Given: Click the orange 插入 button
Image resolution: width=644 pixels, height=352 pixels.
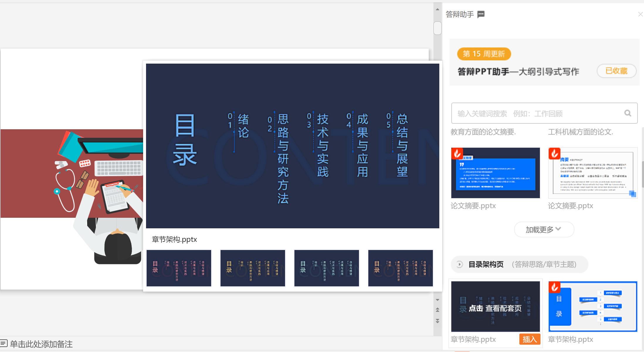Looking at the screenshot, I should tap(530, 339).
